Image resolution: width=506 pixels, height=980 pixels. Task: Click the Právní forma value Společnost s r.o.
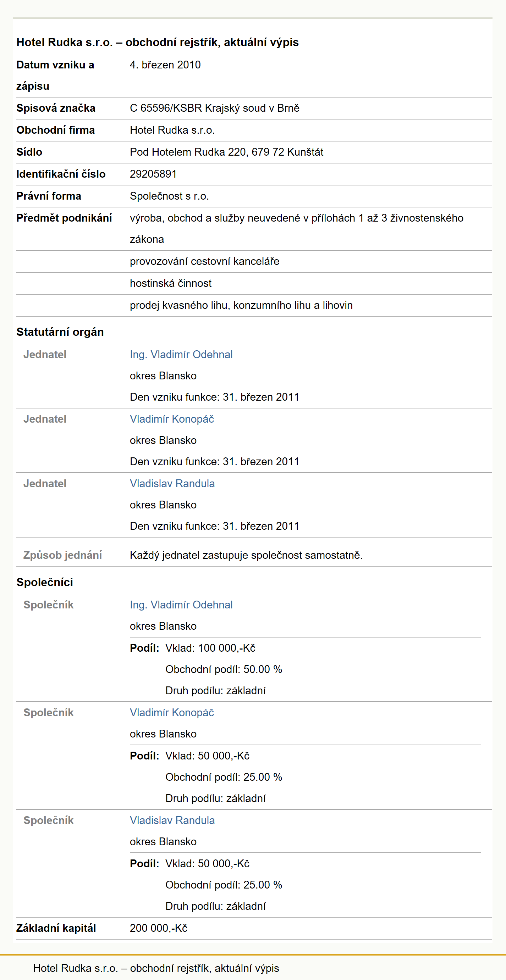169,196
